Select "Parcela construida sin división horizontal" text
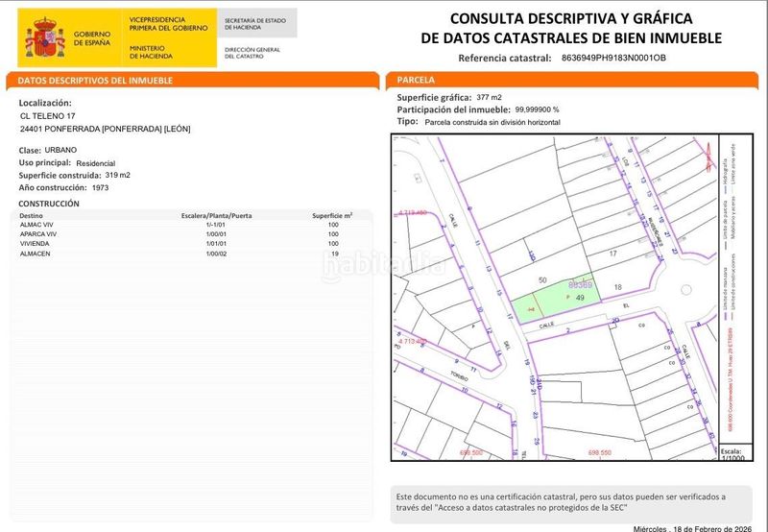This screenshot has height=532, width=768. coord(492,123)
